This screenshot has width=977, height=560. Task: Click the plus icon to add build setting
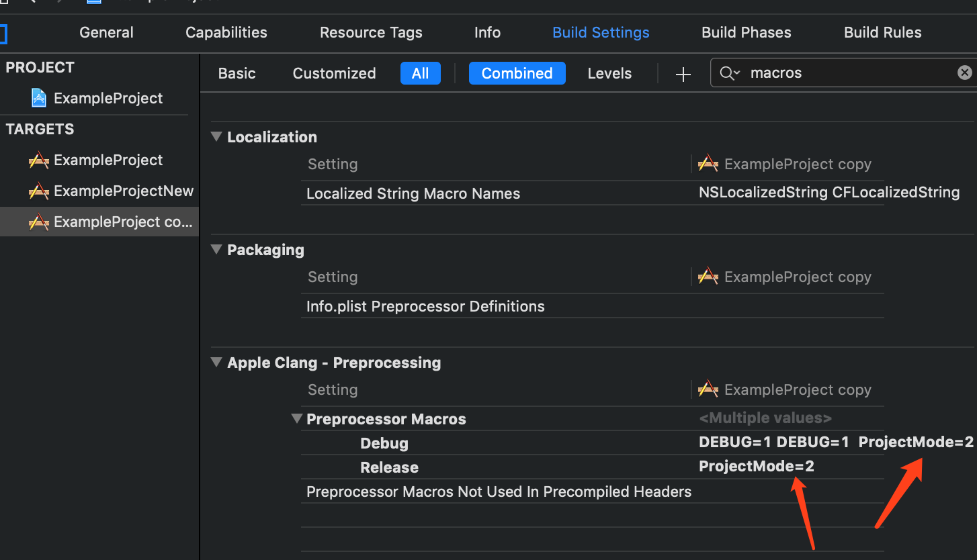[x=683, y=74]
